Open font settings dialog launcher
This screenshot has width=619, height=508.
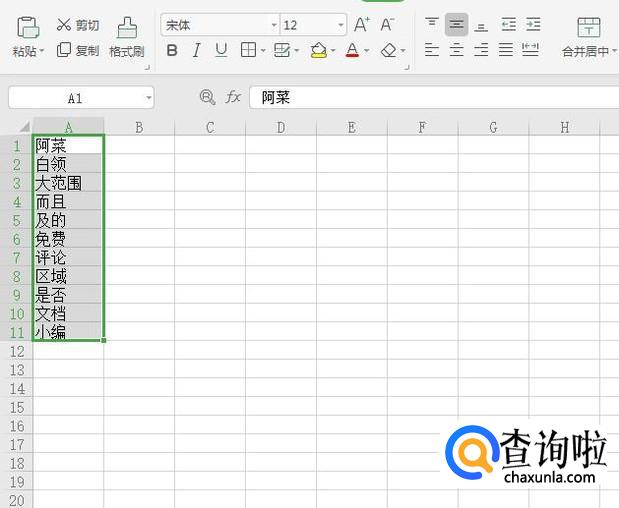pos(407,68)
